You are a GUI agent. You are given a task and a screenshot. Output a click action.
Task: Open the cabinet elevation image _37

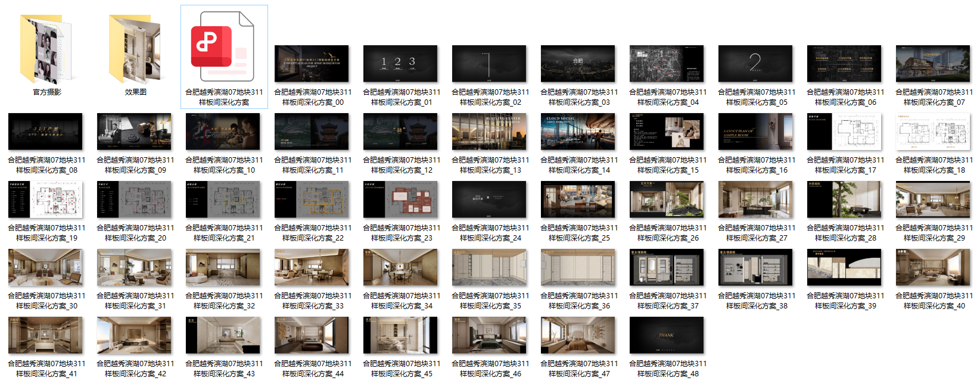(667, 267)
